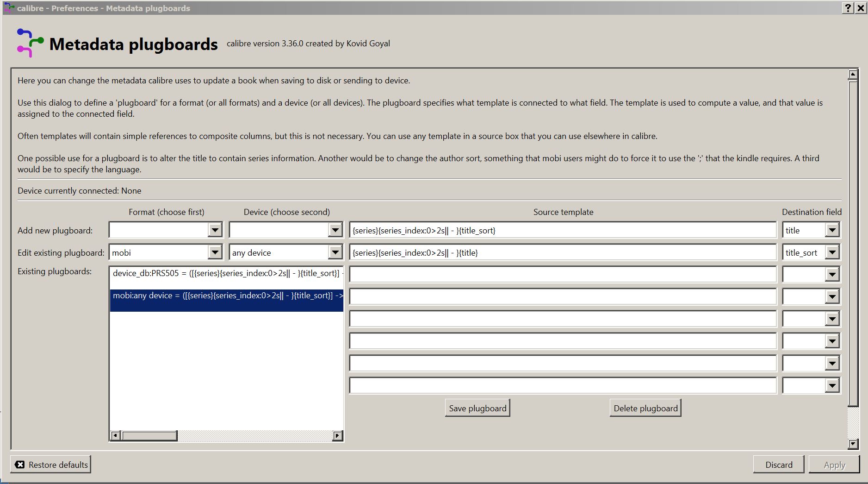Click the horizontal scrollbar thumb in plugboard list
Screen dimensions: 868x484
[149, 435]
